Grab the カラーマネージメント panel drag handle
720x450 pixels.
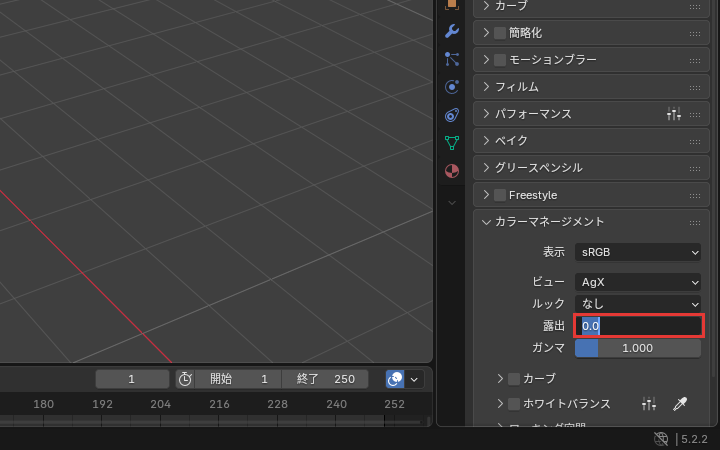pyautogui.click(x=695, y=223)
